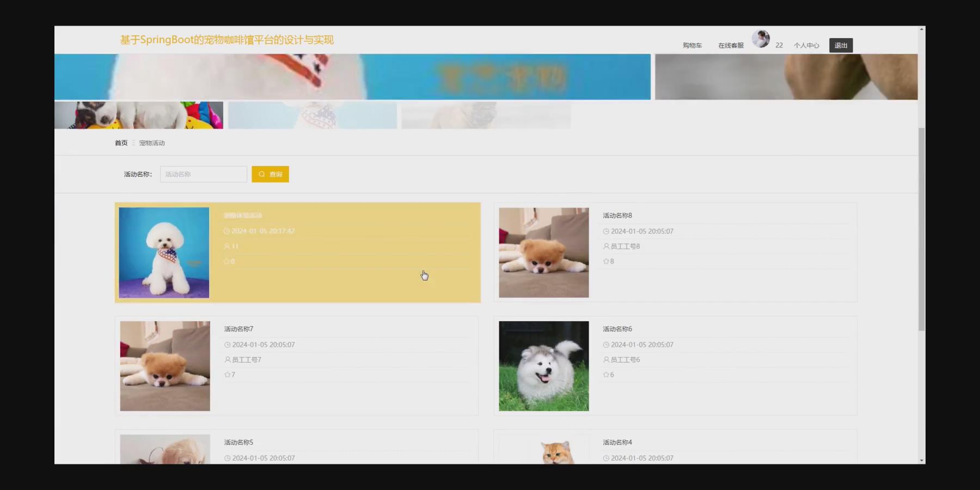Click the site title 基于SpringBoot的宠物咖啡馆平台
Image resolution: width=980 pixels, height=490 pixels.
click(226, 40)
